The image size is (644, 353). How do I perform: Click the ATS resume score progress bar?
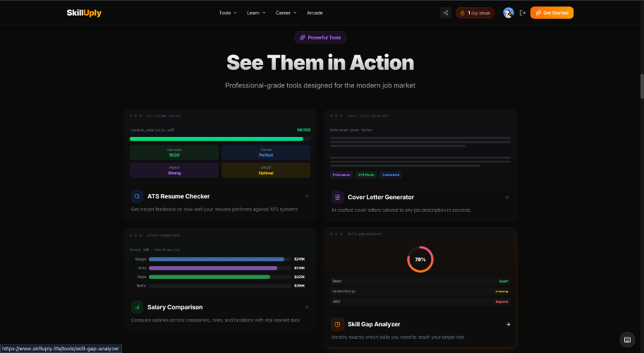220,139
